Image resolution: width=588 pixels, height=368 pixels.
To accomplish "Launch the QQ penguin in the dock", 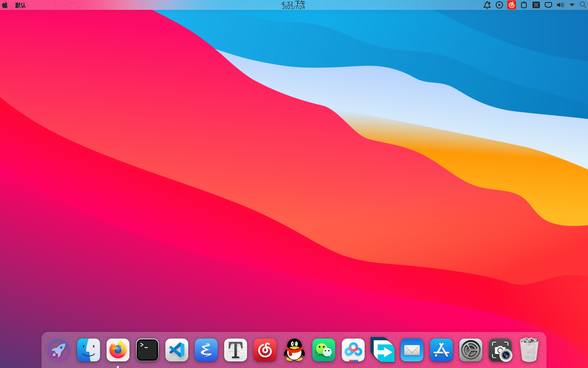I will point(294,350).
